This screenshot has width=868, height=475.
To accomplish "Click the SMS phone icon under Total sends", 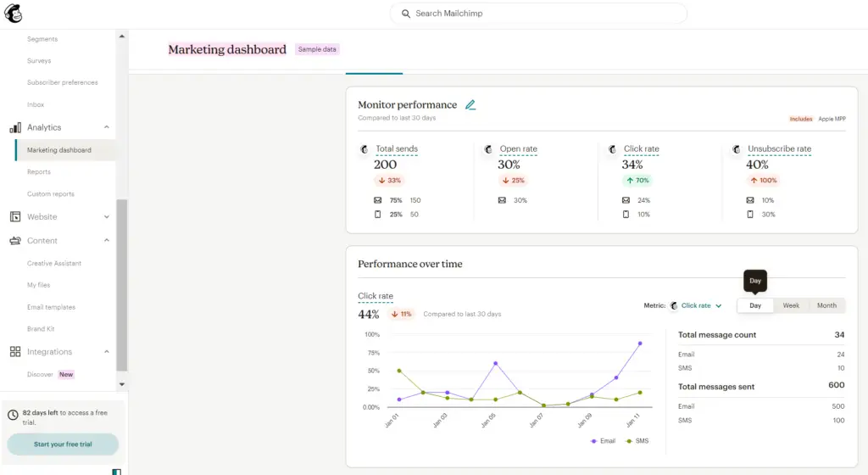I will (377, 215).
